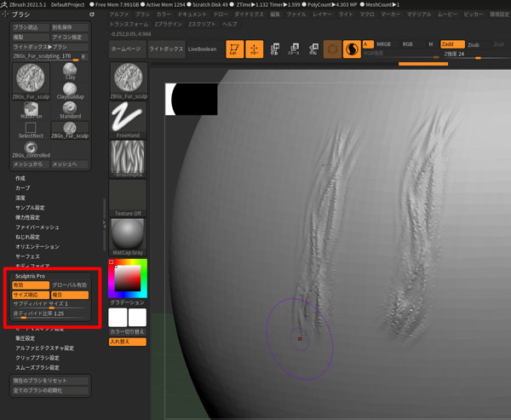Toggle the 入れ替え color button

(128, 342)
